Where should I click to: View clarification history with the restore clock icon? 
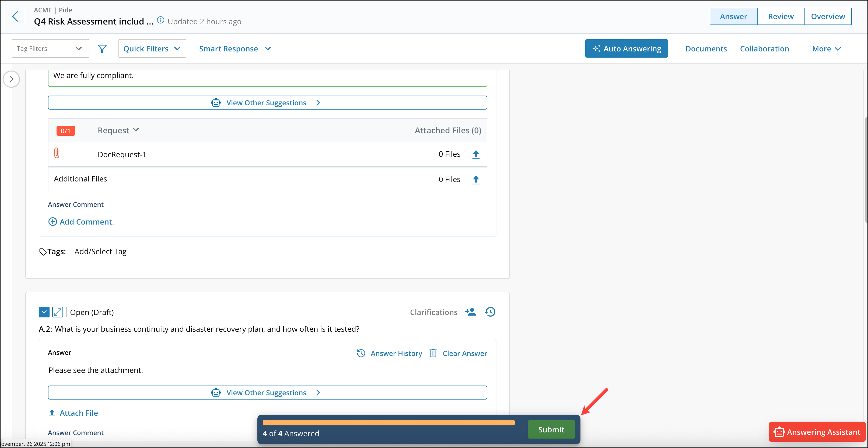point(490,312)
